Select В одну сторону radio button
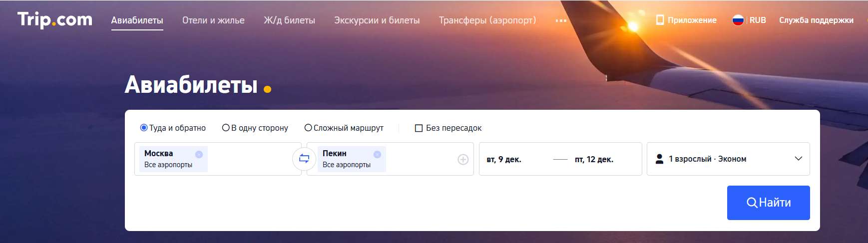Image resolution: width=868 pixels, height=243 pixels. [226, 128]
